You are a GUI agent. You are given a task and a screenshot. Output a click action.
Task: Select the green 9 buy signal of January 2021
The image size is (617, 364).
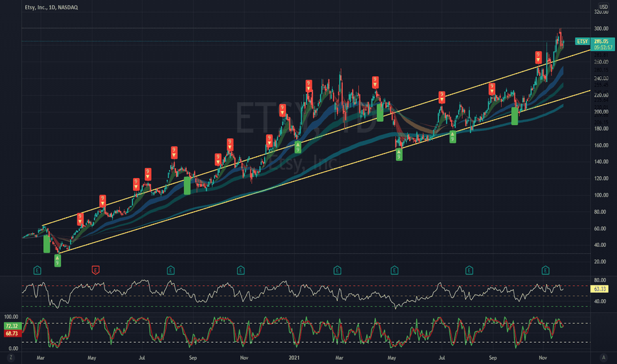tap(298, 147)
